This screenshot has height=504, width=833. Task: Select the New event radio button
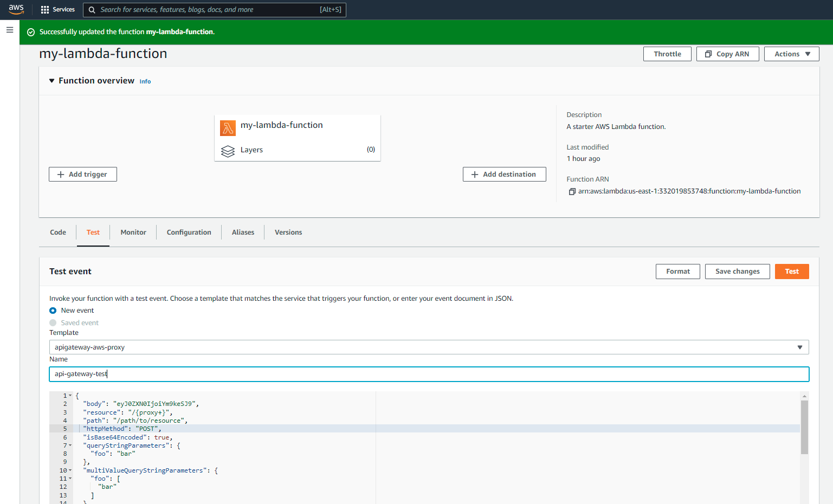pos(53,311)
